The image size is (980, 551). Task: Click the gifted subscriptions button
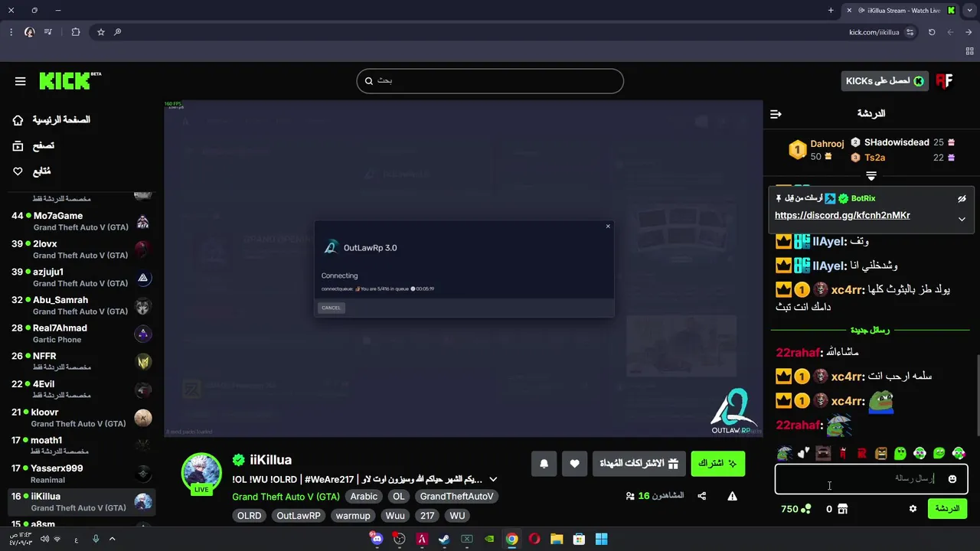[x=639, y=464]
